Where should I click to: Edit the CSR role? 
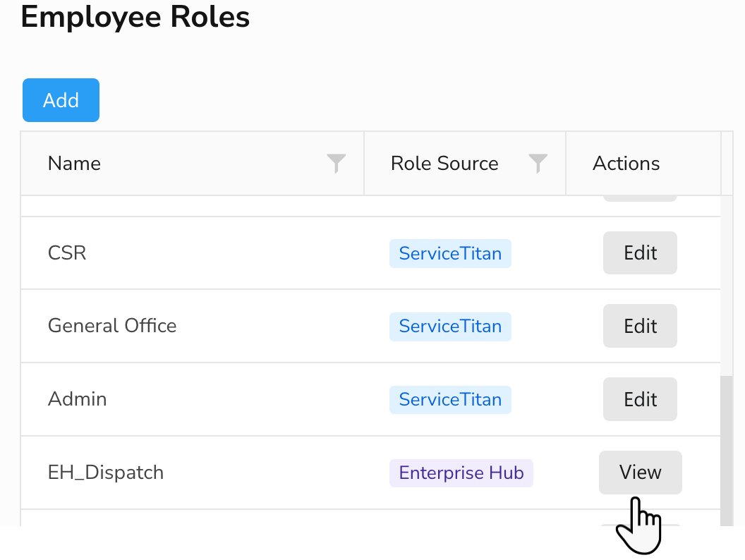(x=639, y=252)
